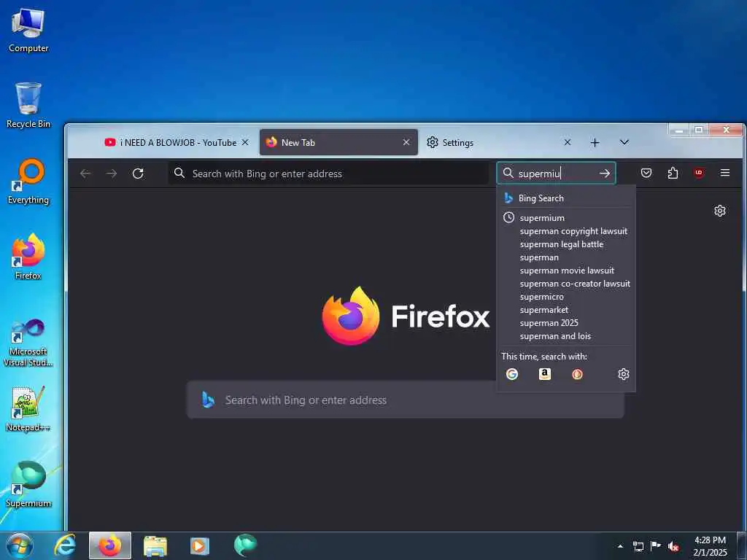Click the muted volume tray icon
747x560 pixels.
(673, 547)
